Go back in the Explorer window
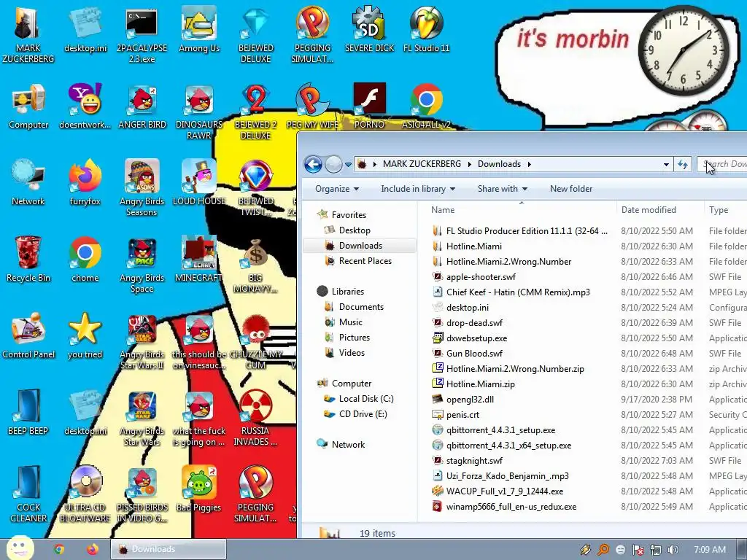The height and width of the screenshot is (560, 747). point(313,164)
